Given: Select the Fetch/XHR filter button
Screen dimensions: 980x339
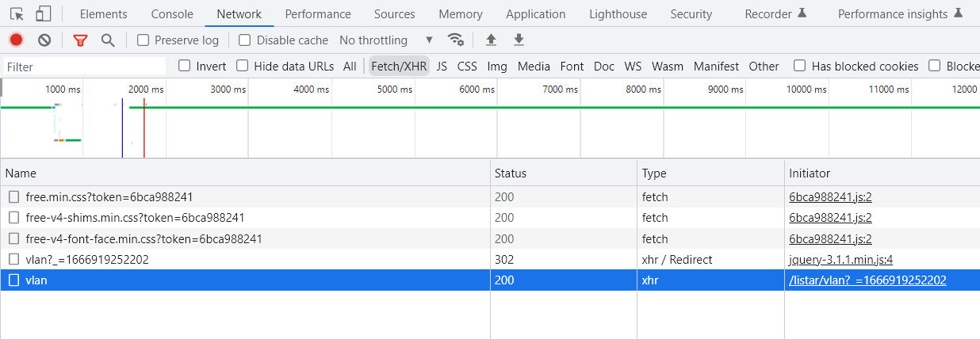Looking at the screenshot, I should 399,67.
